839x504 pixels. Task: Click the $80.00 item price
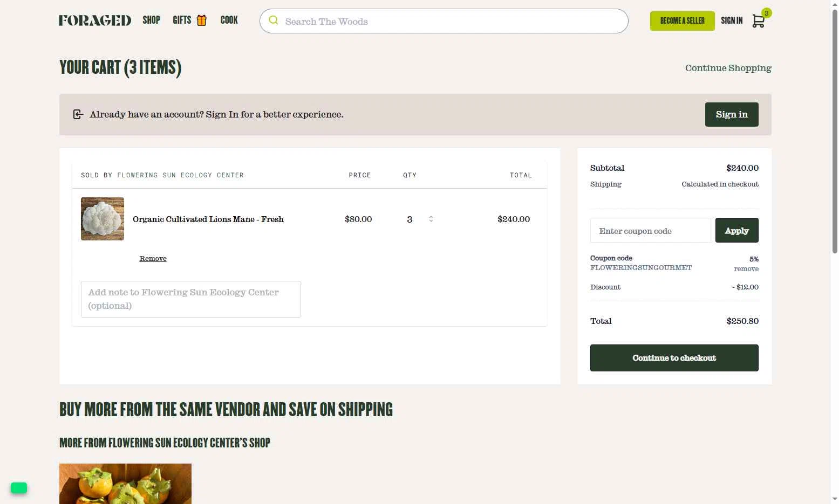[358, 219]
